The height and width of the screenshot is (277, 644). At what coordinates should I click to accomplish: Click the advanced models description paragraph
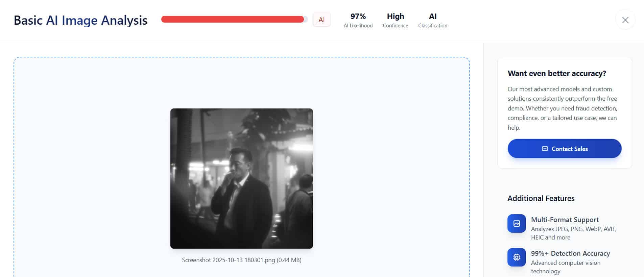562,108
